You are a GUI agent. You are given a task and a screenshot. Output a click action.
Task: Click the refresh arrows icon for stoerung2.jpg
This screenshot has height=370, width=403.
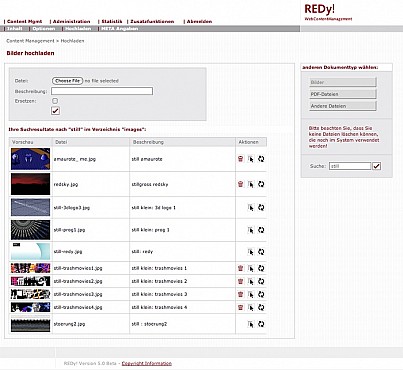[x=261, y=324]
